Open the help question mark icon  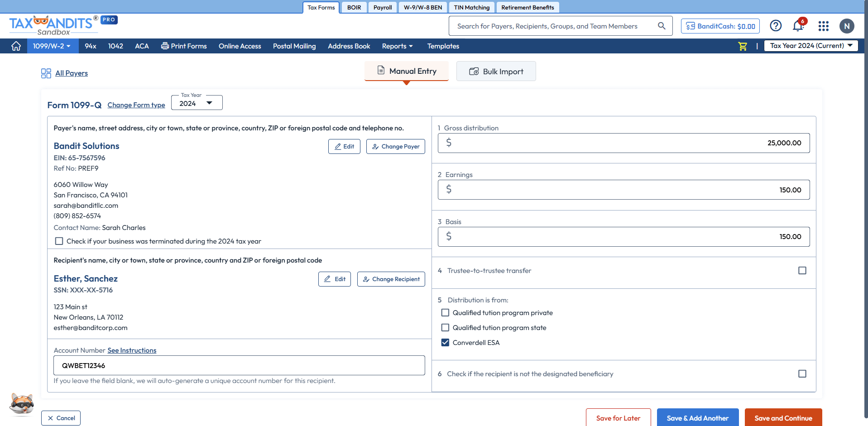776,26
